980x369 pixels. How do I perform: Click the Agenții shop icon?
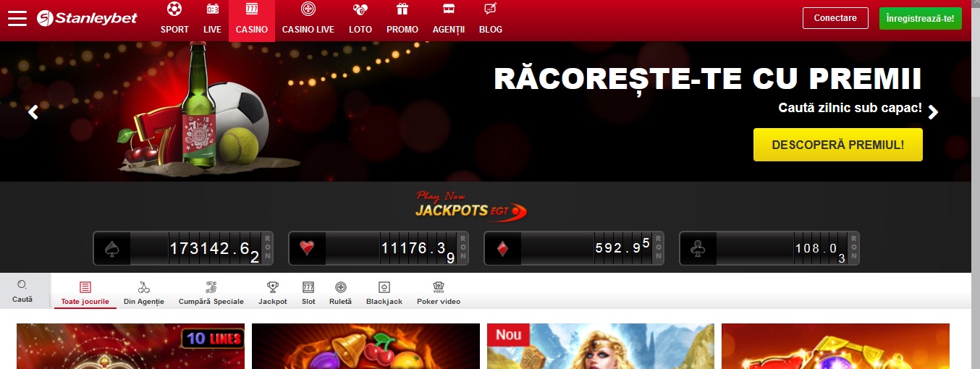449,9
